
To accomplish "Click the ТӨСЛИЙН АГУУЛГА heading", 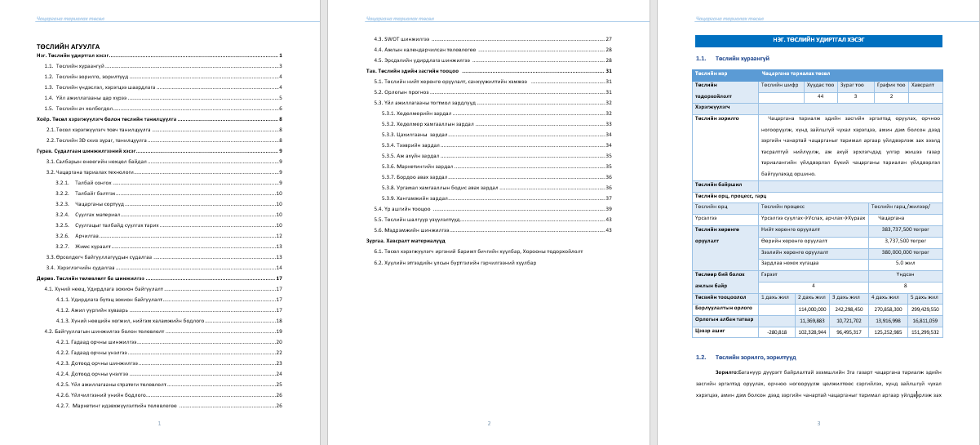I will 68,47.
